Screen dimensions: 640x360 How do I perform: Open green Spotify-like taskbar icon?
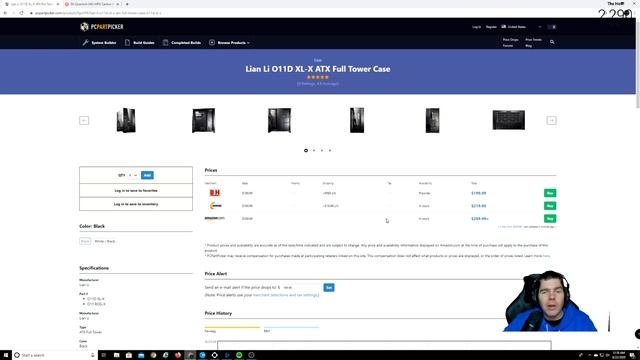pos(239,355)
